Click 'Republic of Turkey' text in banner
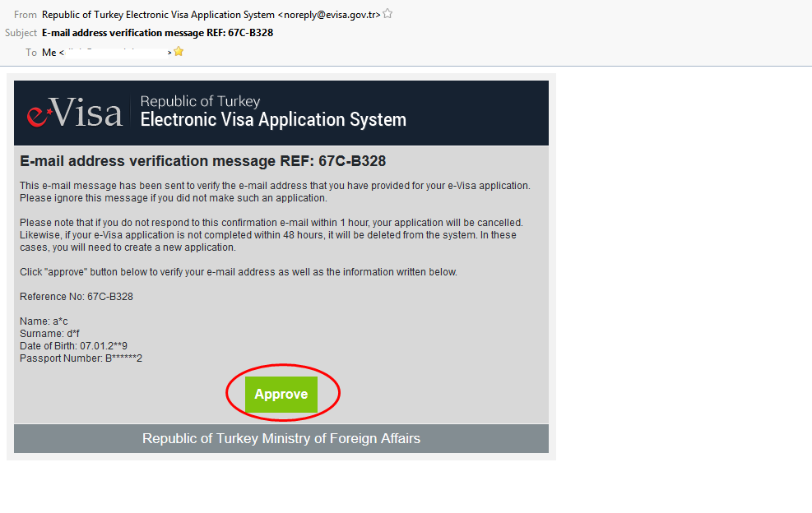 [201, 101]
